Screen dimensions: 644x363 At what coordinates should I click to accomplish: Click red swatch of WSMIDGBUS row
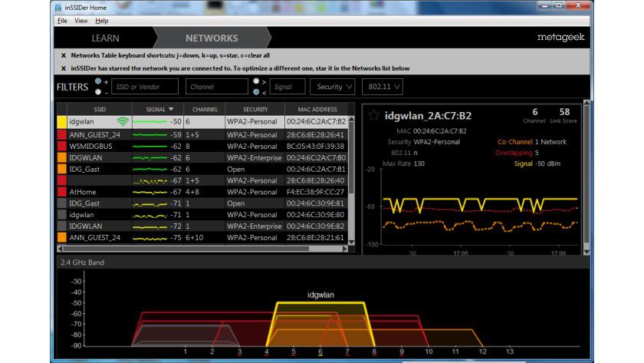click(x=61, y=147)
